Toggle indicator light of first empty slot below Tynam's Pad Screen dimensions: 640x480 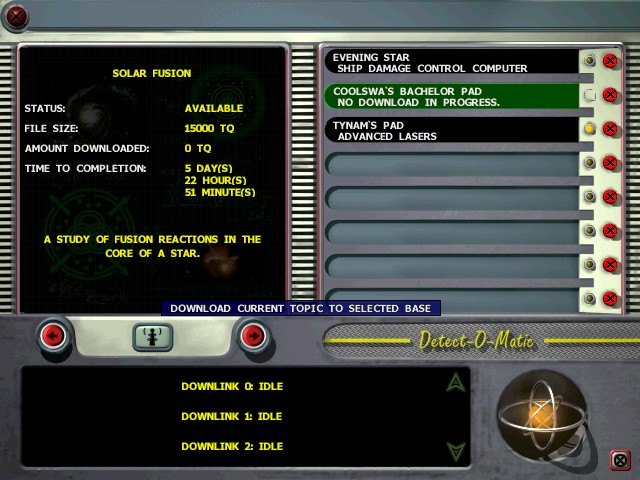pyautogui.click(x=589, y=163)
